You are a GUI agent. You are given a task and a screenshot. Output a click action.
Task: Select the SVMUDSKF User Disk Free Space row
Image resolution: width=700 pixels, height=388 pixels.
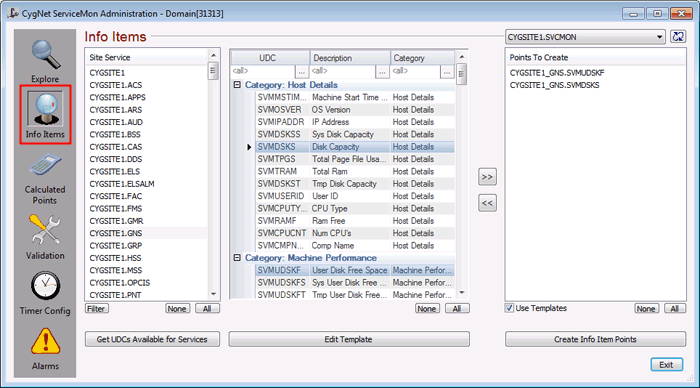pos(355,270)
